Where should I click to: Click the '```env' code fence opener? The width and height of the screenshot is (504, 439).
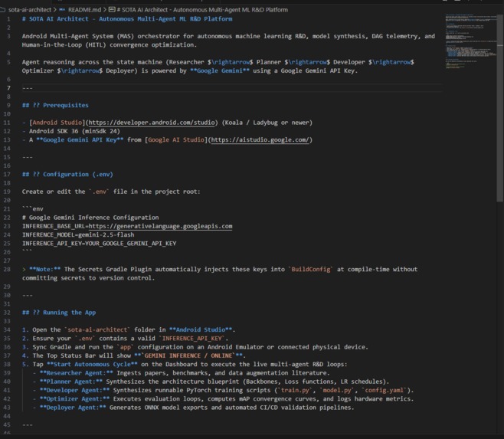click(32, 209)
